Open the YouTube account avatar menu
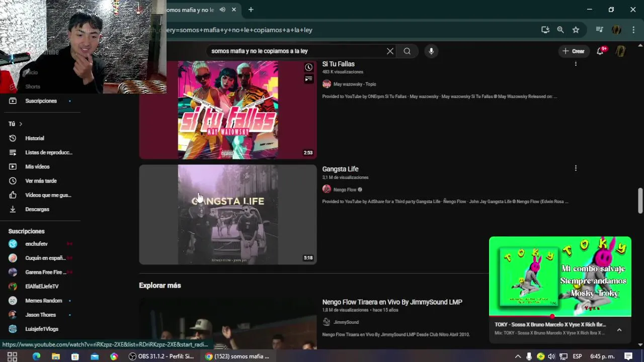 tap(621, 51)
